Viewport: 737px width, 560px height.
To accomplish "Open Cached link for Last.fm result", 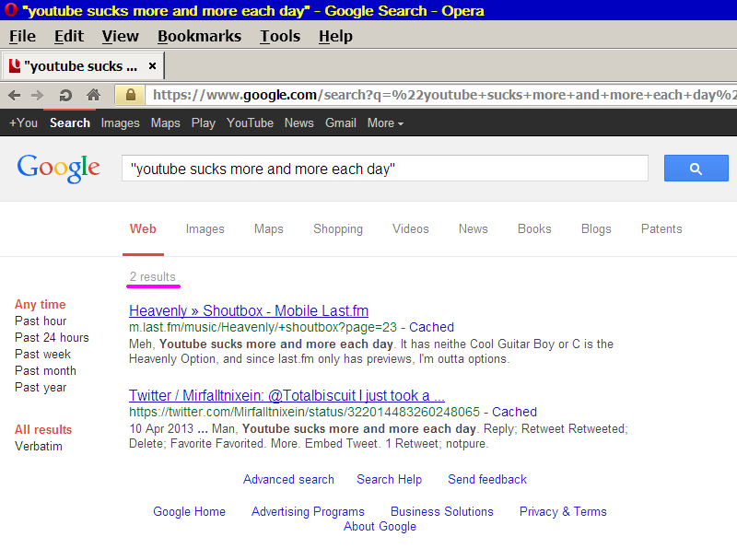I will click(x=431, y=327).
